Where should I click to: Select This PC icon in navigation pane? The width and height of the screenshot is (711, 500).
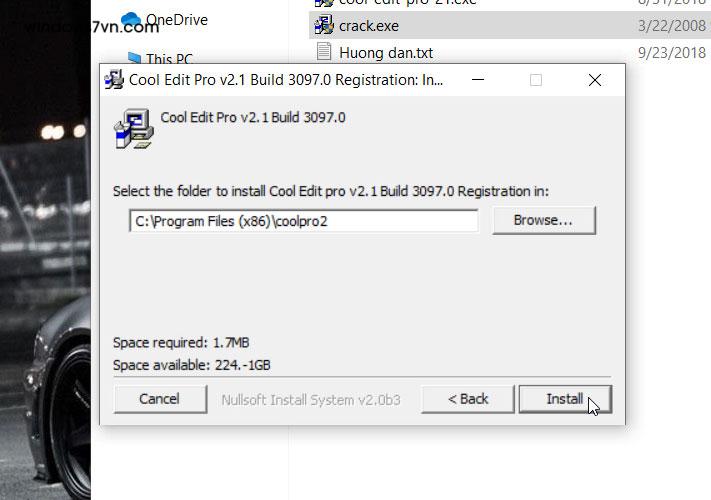(134, 58)
